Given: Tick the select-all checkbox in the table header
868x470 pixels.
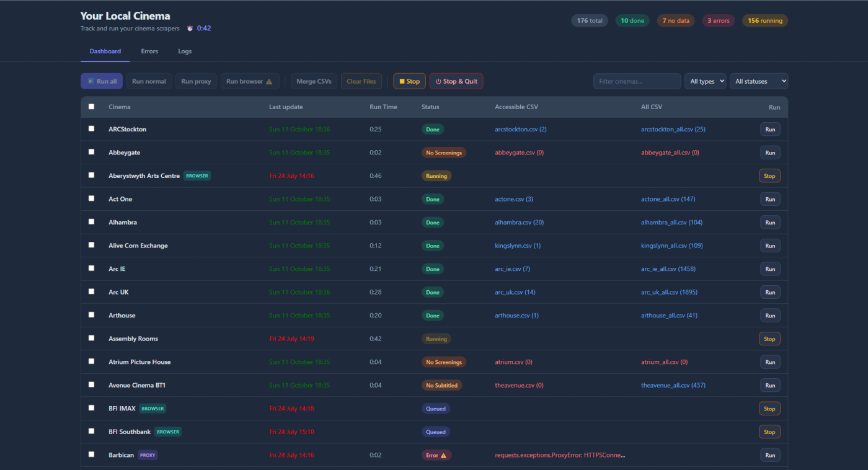Looking at the screenshot, I should pyautogui.click(x=92, y=107).
